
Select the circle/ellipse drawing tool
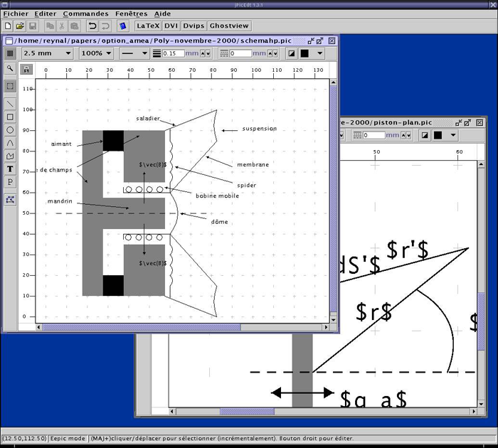click(x=10, y=129)
